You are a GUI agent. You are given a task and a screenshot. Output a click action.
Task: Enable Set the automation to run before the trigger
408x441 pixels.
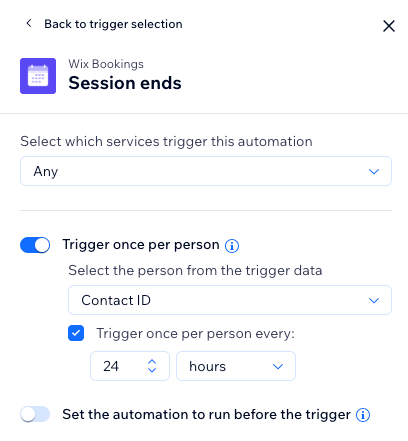(x=35, y=414)
